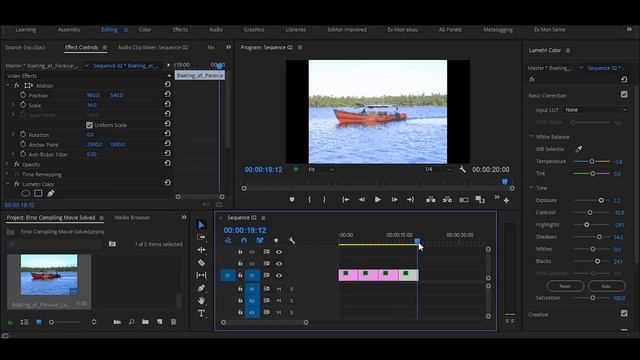Select the Type tool
640x360 pixels.
[201, 313]
